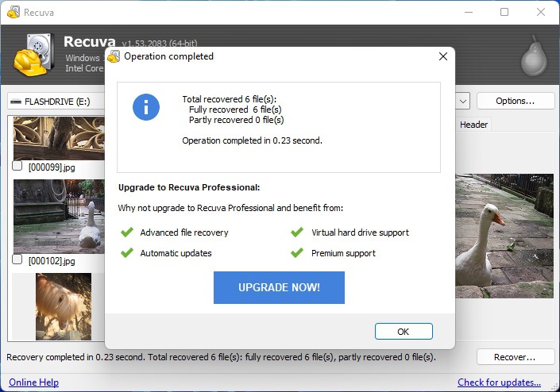Click the "Virtual hard drive support" text
Image resolution: width=560 pixels, height=392 pixels.
tap(360, 233)
